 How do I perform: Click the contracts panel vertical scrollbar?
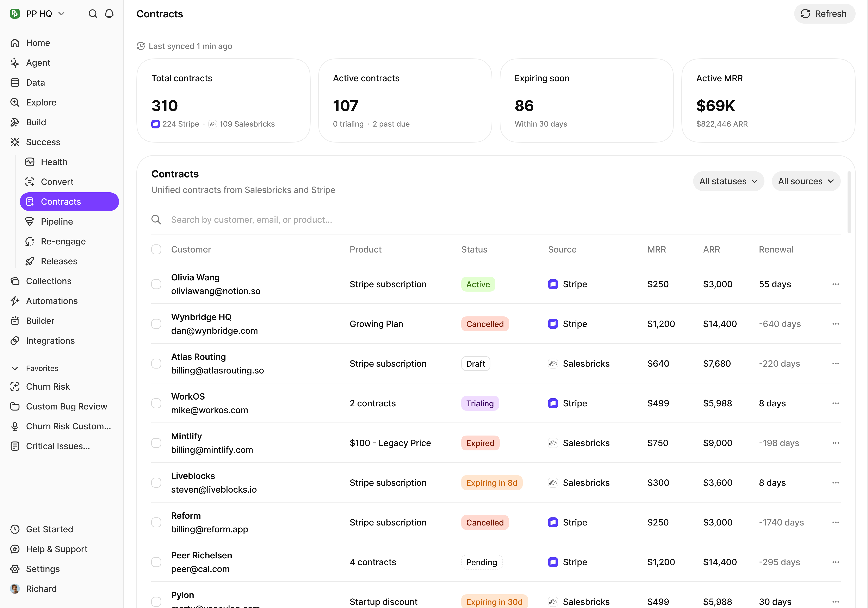[849, 203]
